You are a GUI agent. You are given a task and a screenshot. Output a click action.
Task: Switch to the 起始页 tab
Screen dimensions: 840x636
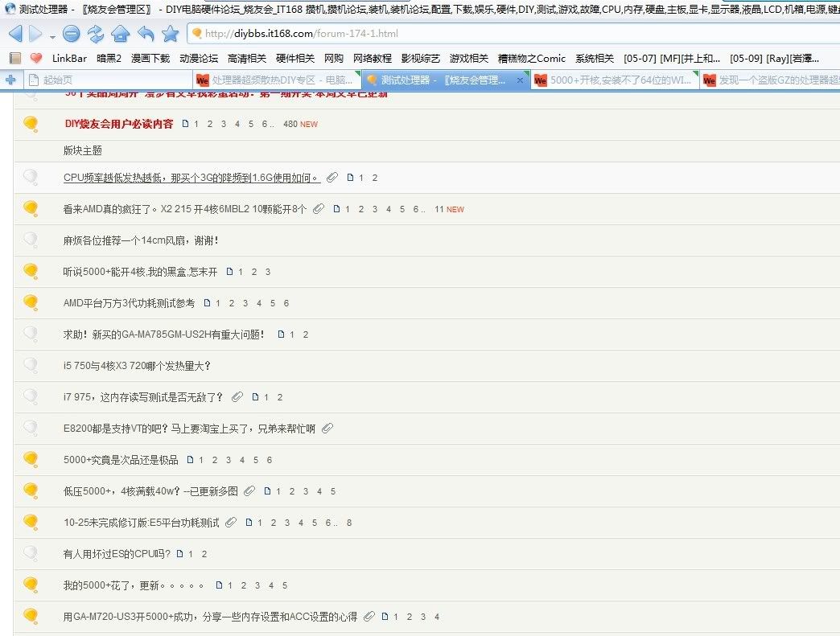[x=58, y=80]
